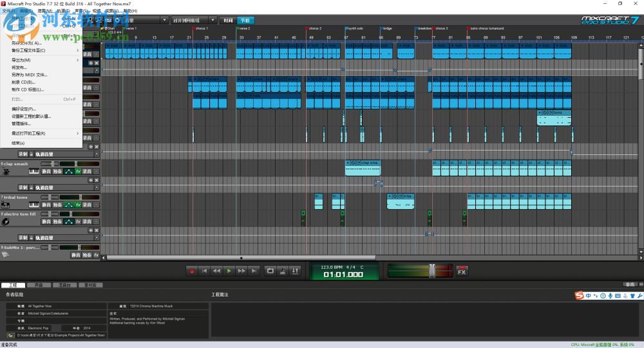Switch to the Mixer tab in bottom panel
The width and height of the screenshot is (644, 348).
(64, 285)
